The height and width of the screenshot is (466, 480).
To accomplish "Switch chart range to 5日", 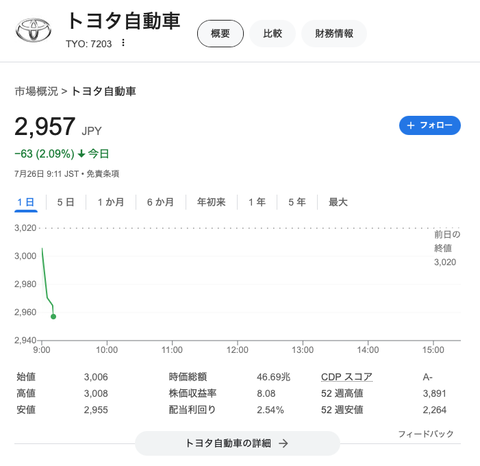I will point(65,202).
